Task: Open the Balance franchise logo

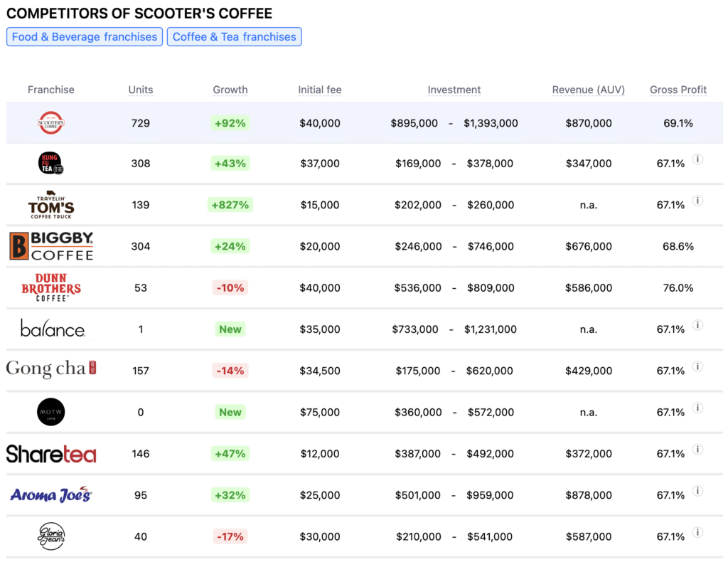Action: pyautogui.click(x=52, y=329)
